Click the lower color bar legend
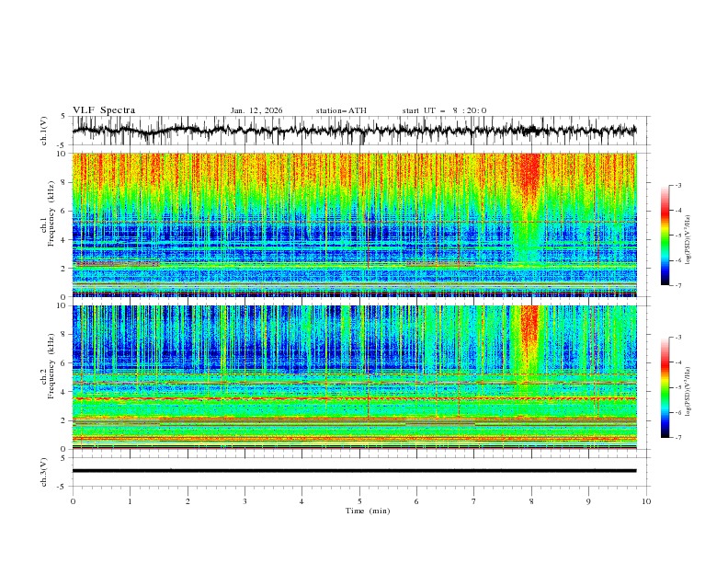728x563 pixels. click(665, 387)
